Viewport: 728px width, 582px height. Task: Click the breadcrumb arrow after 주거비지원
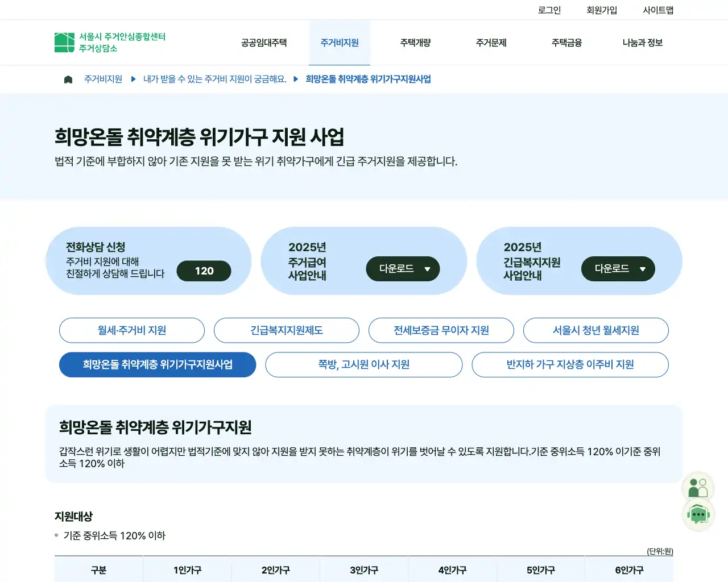click(x=133, y=79)
